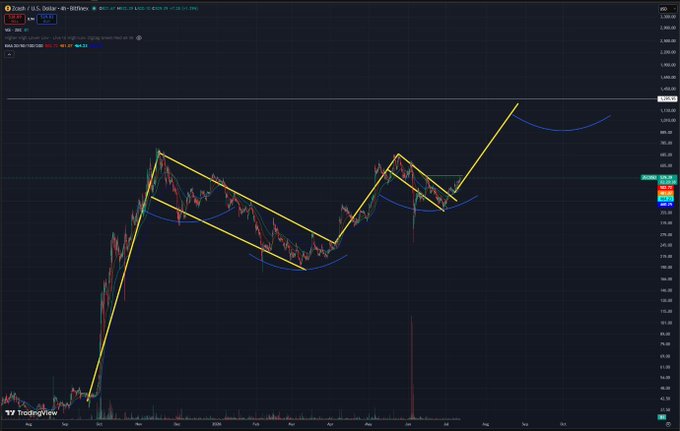Click the white horizontal line price label
Screen dimensions: 680x431
point(667,99)
